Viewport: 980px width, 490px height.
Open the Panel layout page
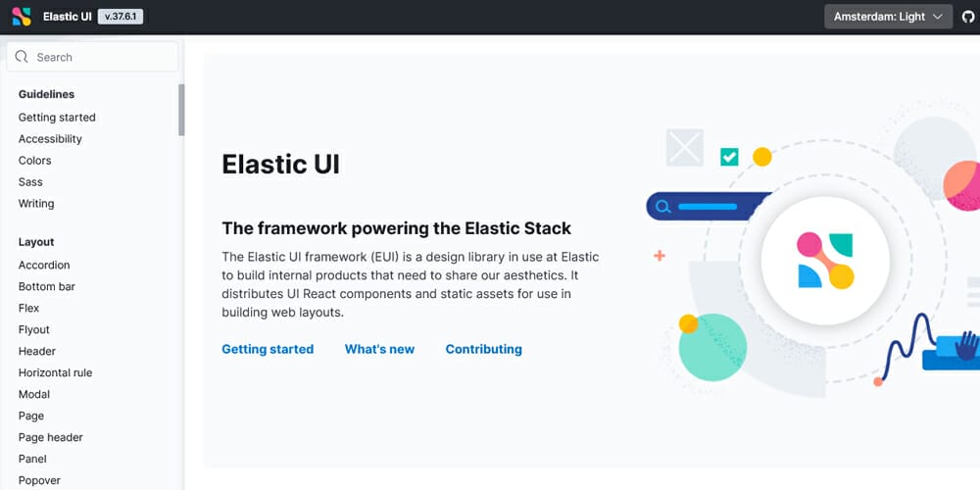(x=32, y=460)
